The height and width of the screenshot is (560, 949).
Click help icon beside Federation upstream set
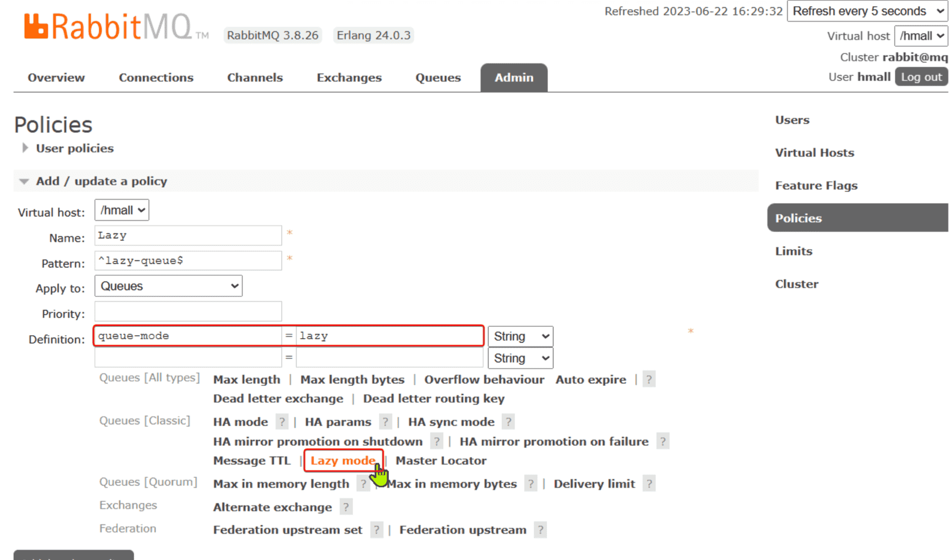pos(376,530)
